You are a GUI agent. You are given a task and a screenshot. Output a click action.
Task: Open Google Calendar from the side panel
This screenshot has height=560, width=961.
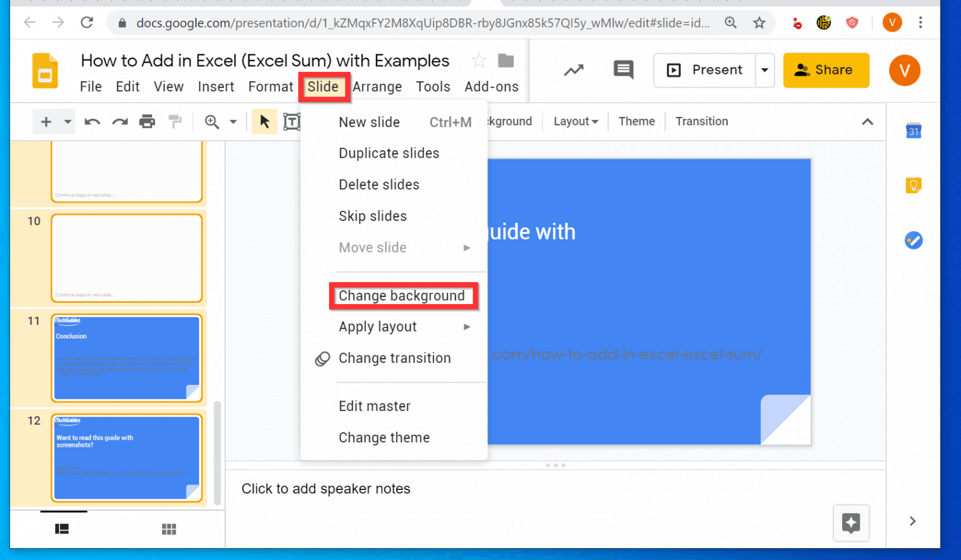[x=913, y=131]
